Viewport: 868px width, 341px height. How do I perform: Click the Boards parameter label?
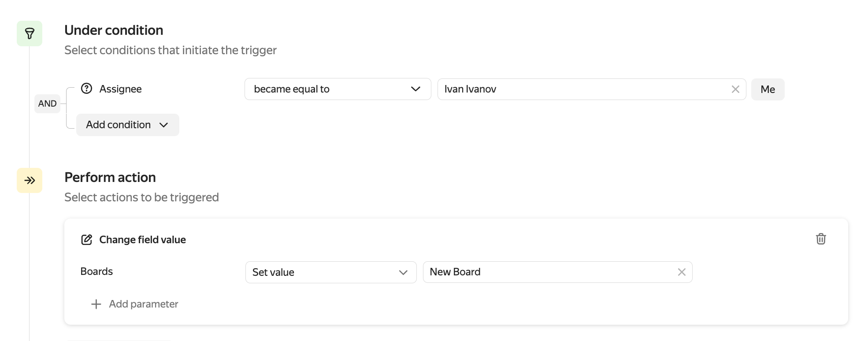(x=96, y=271)
